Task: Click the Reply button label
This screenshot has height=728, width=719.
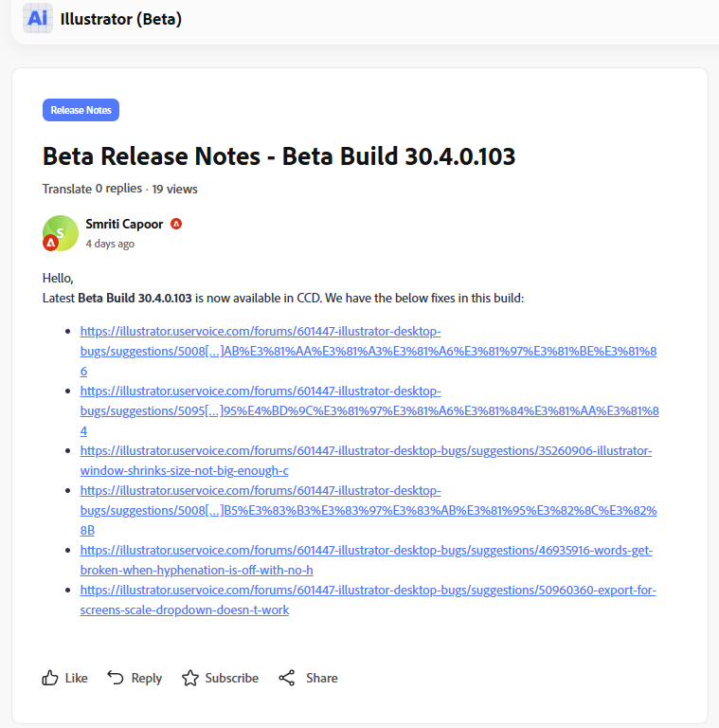Action: 147,679
